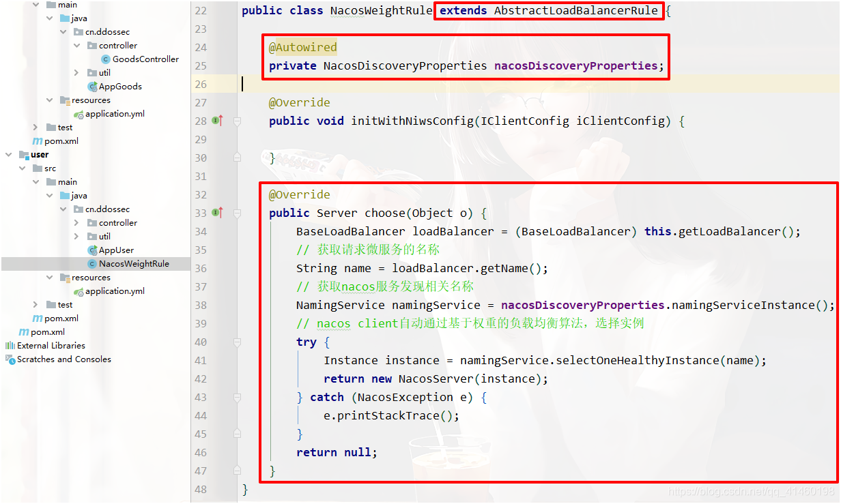The height and width of the screenshot is (504, 841).
Task: Collapse controller package containing GoodsController
Action: (77, 46)
